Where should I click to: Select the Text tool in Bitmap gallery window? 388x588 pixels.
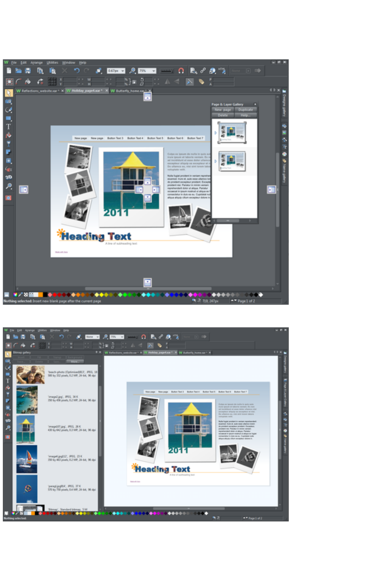[8, 381]
